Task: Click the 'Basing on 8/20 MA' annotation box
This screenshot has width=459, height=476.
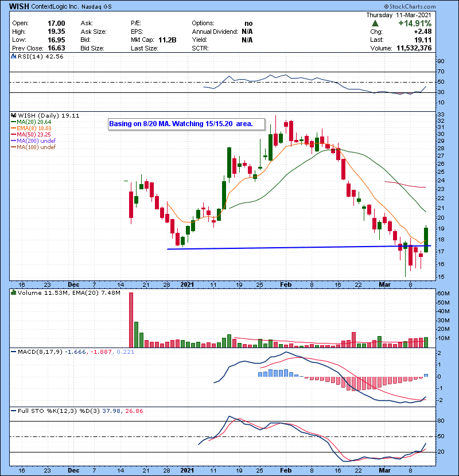Action: point(186,124)
